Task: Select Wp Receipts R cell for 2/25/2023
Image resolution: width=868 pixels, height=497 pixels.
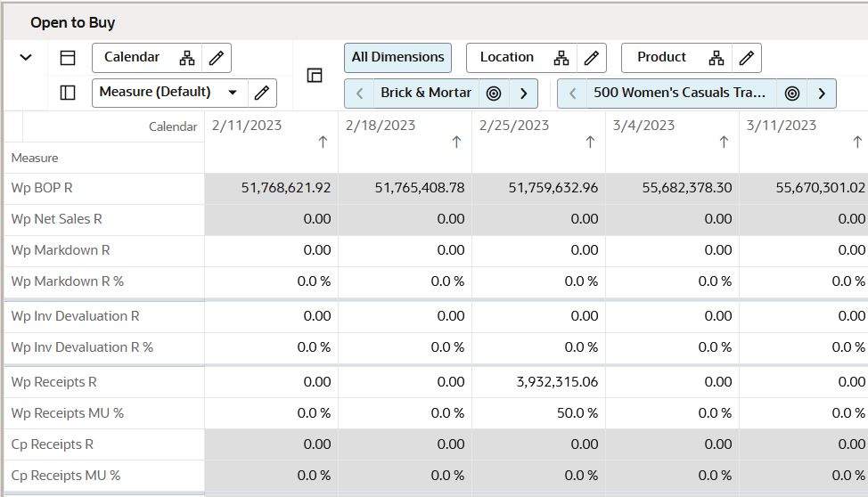Action: (x=538, y=382)
